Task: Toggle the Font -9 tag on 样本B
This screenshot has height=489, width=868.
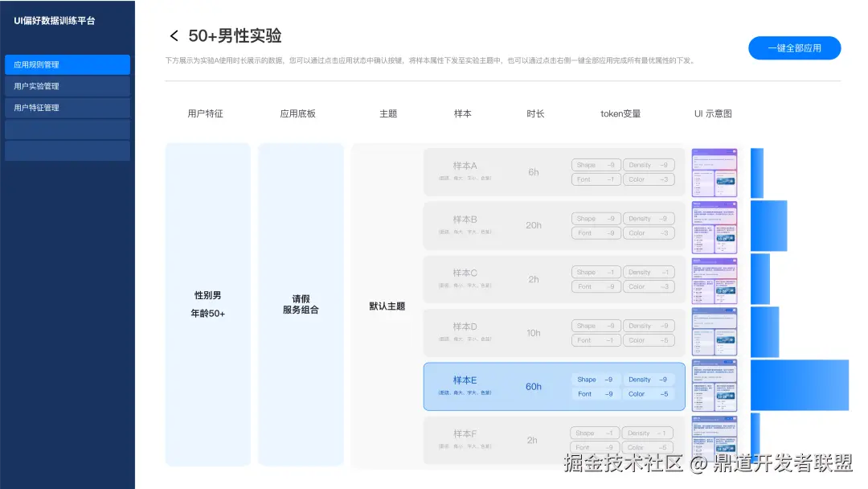Action: click(x=596, y=232)
